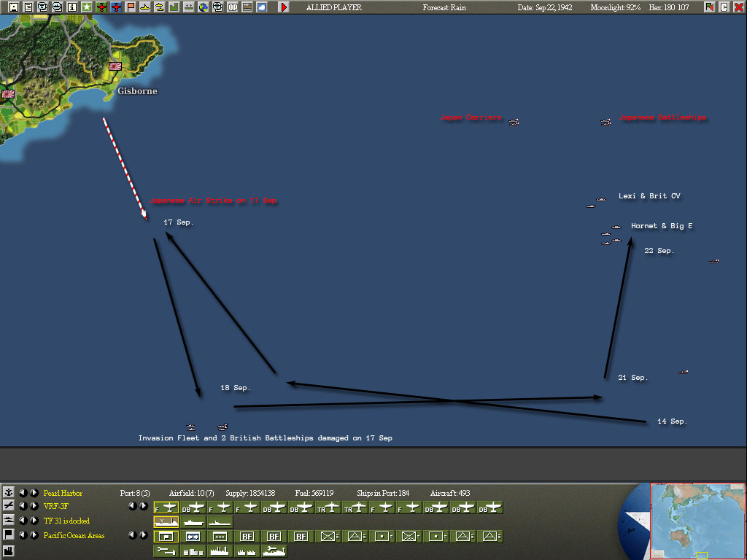Select the highlighted HQ flag unit icon
This screenshot has width=747, height=560.
[166, 536]
